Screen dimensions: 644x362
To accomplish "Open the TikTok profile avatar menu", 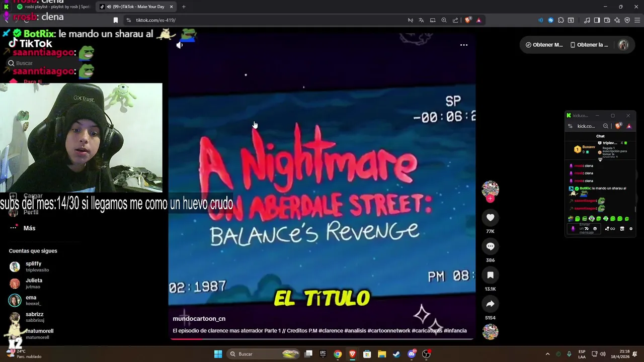I will 623,45.
